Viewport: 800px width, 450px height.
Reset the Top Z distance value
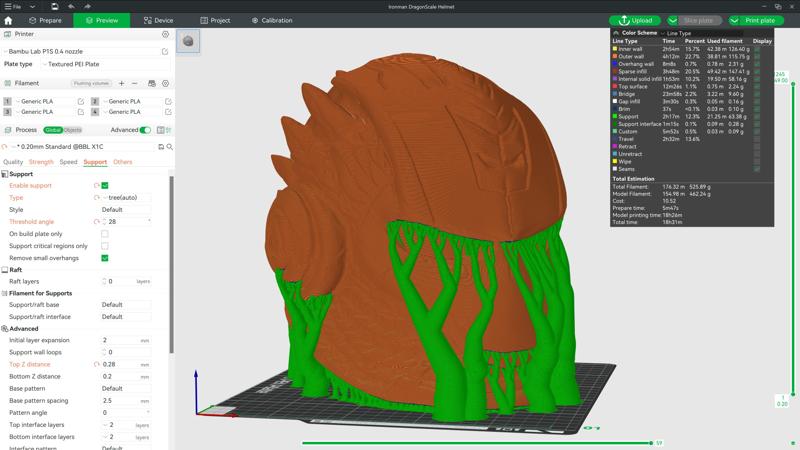[96, 364]
